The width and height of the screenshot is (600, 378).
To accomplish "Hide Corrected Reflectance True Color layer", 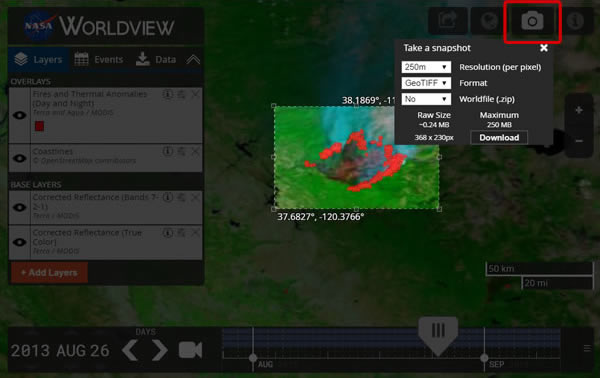I will pos(20,242).
